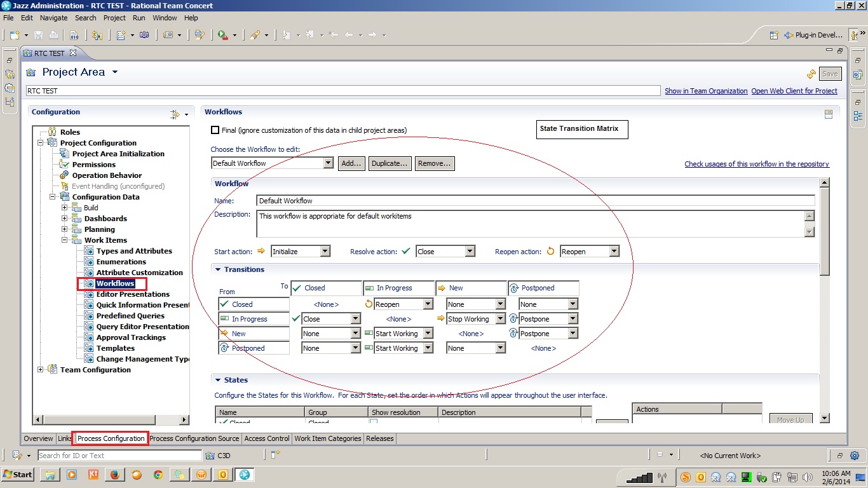Click the Project Area icon in header
The height and width of the screenshot is (488, 868).
coord(31,72)
